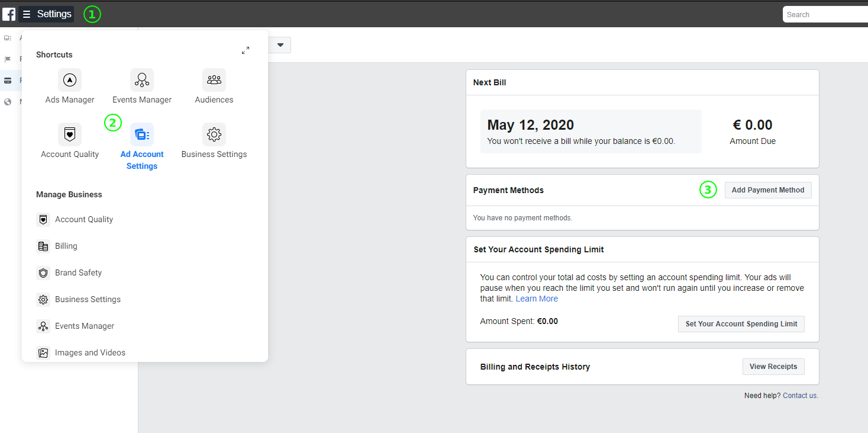Click Set Your Account Spending Limit

click(x=741, y=324)
